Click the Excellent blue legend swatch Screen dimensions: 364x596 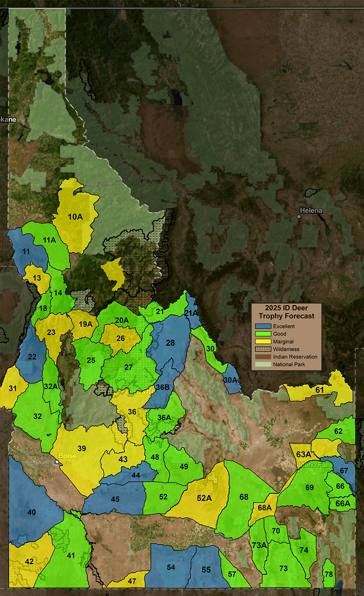263,326
